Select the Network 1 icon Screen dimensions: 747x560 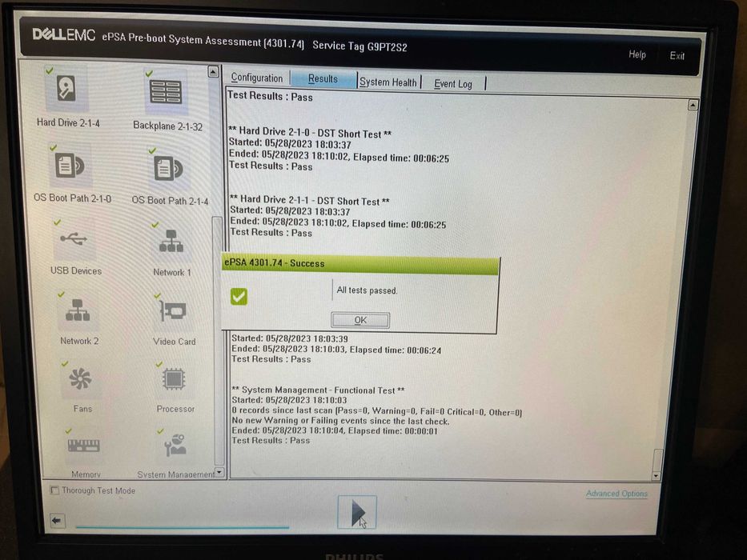point(171,242)
